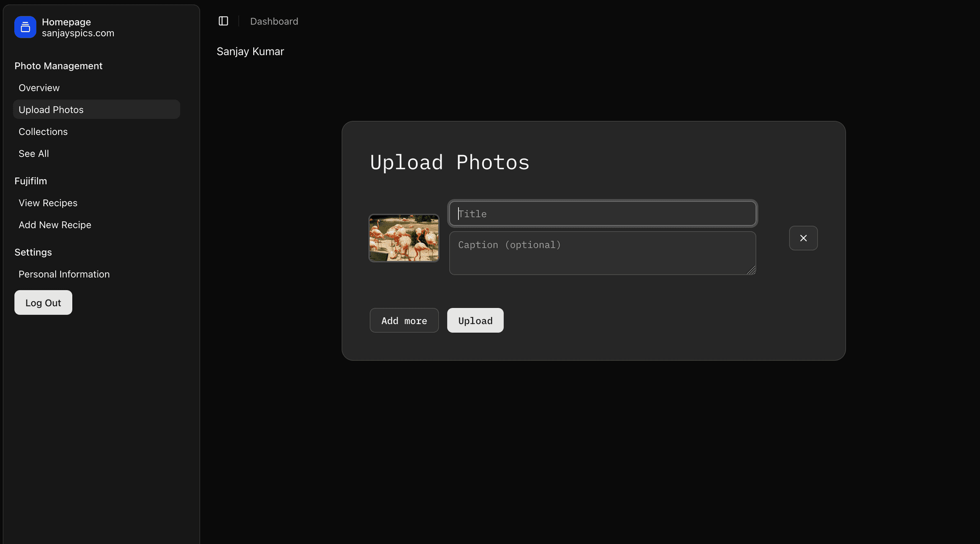The width and height of the screenshot is (980, 544).
Task: Click the Photo Management section heading
Action: point(58,66)
